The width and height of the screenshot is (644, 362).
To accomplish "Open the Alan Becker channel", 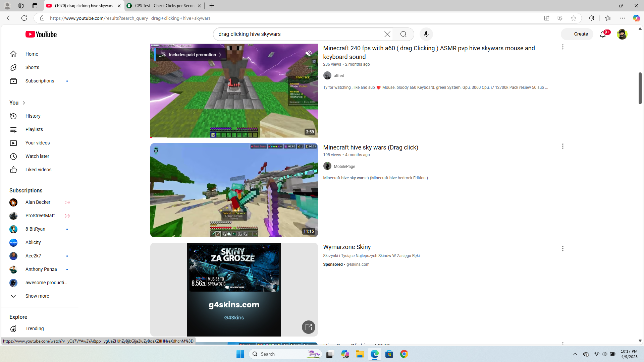I will [40, 202].
